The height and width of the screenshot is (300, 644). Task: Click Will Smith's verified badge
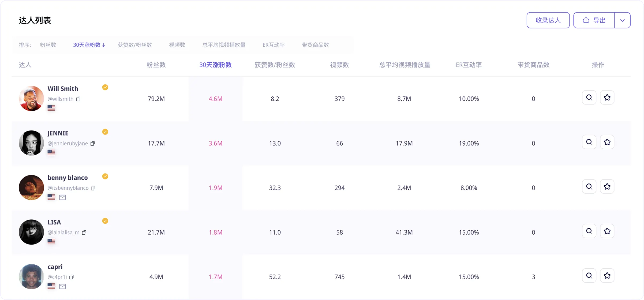pyautogui.click(x=105, y=87)
